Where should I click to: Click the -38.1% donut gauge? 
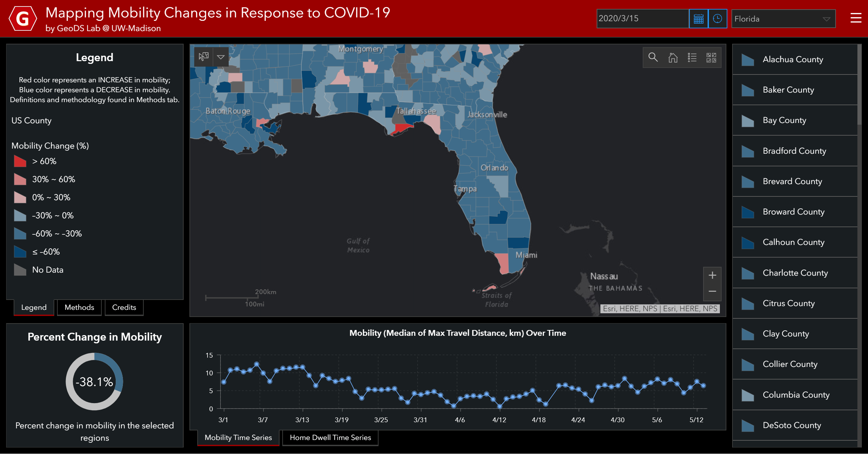tap(94, 382)
